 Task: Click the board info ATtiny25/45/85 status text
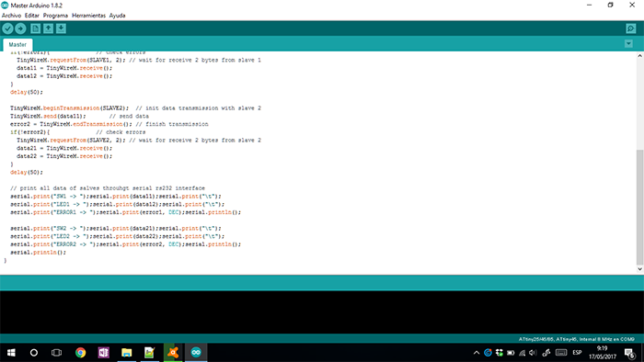tap(576, 339)
